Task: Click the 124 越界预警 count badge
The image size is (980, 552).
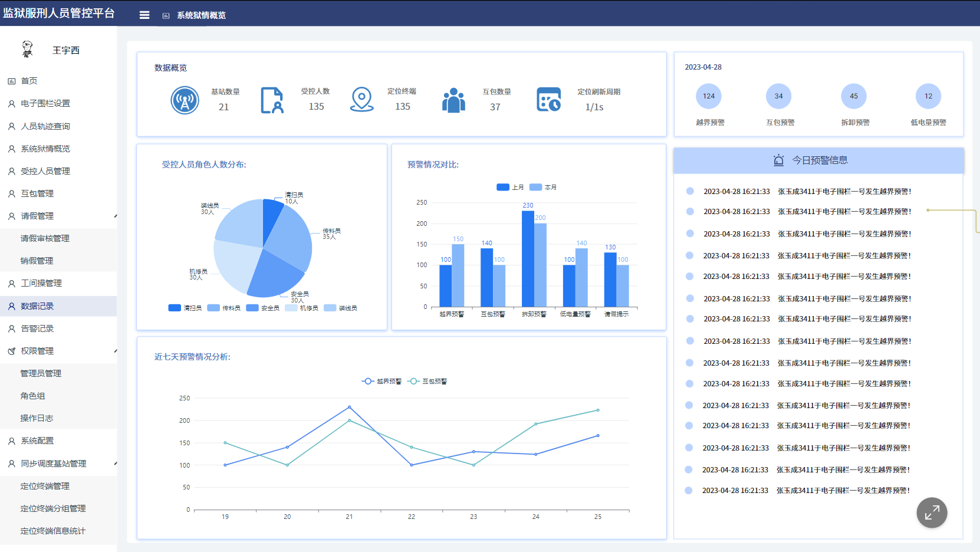Action: [709, 96]
